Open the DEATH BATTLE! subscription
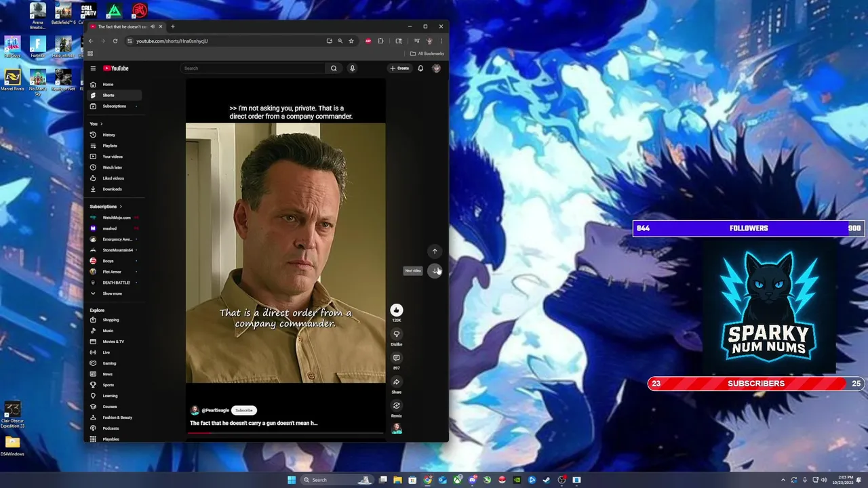This screenshot has height=488, width=868. point(113,283)
